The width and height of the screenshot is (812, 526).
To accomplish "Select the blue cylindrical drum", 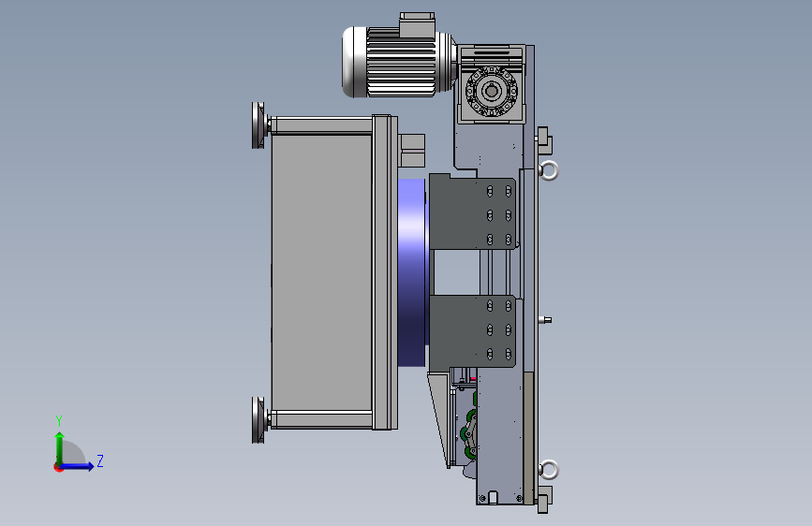I will (x=412, y=272).
